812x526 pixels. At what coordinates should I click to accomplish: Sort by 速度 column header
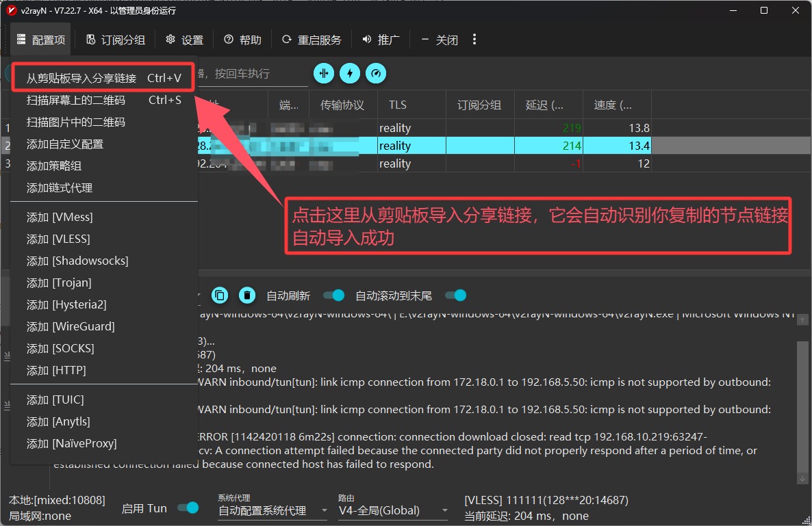[x=617, y=105]
